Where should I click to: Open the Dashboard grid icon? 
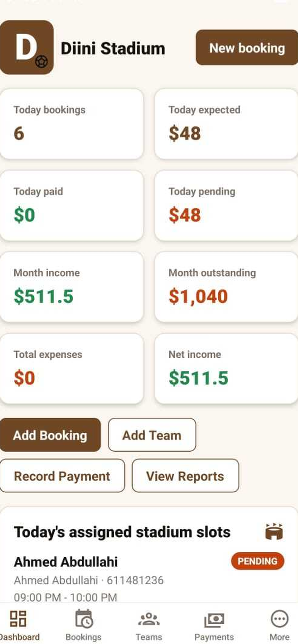click(18, 619)
